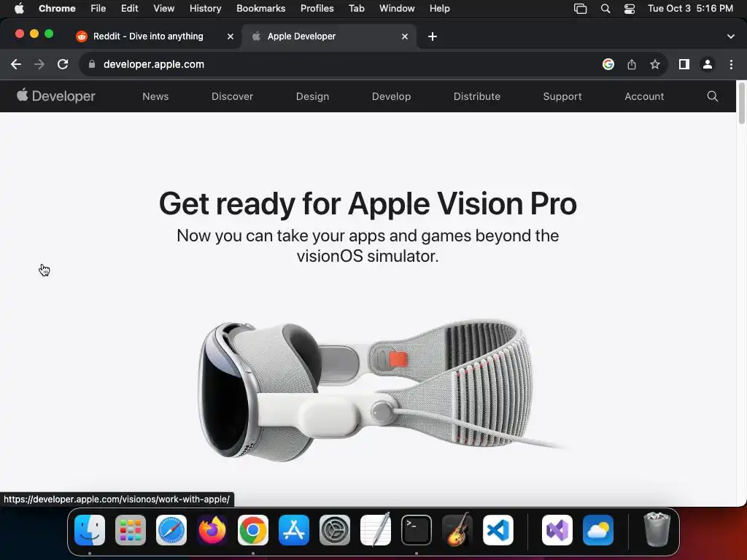This screenshot has height=560, width=747.
Task: Share this page via the share icon
Action: [x=632, y=64]
